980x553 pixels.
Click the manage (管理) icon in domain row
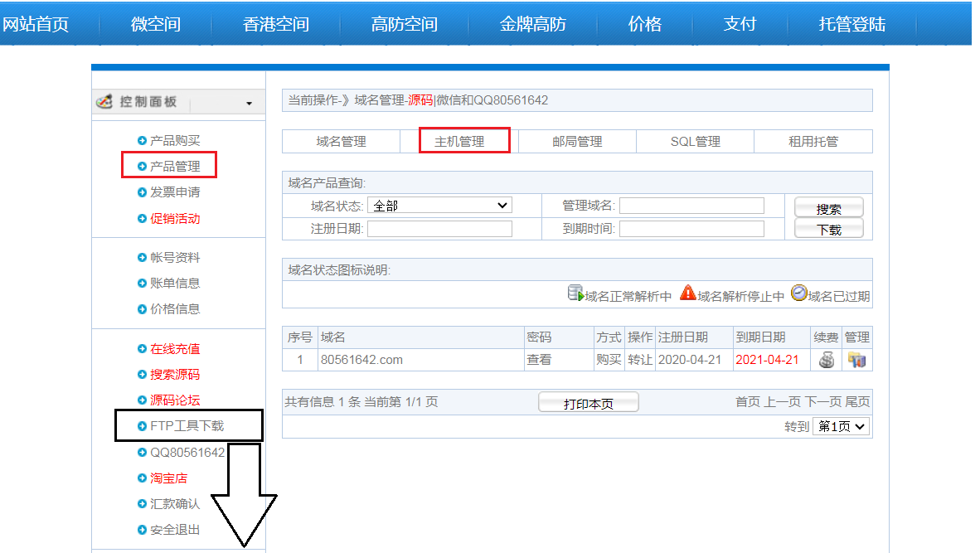856,361
